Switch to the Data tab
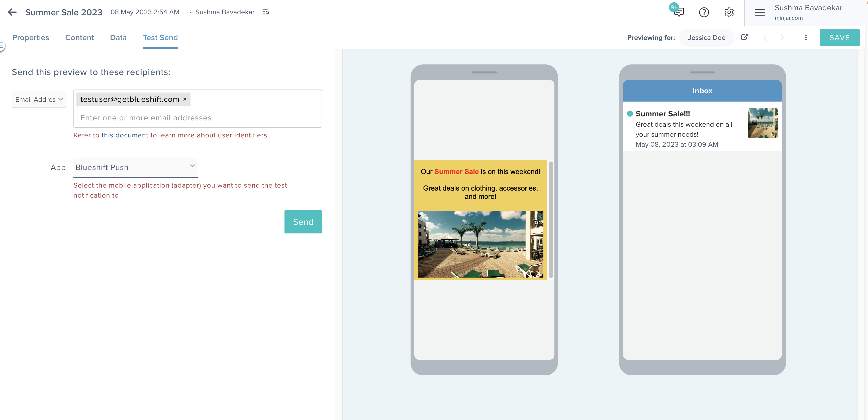This screenshot has width=868, height=420. click(118, 37)
